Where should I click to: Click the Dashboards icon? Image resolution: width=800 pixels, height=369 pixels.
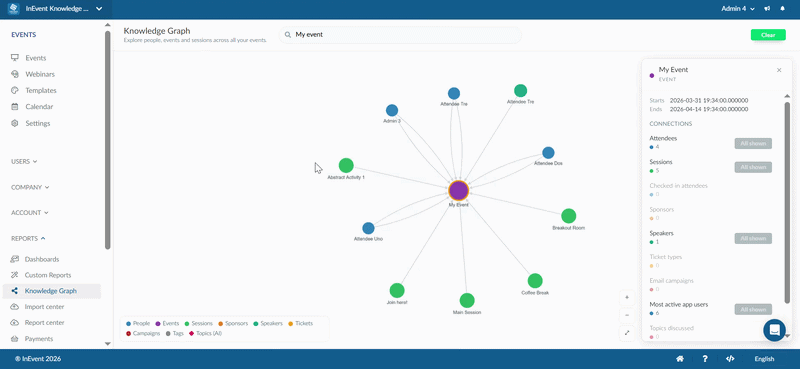14,259
